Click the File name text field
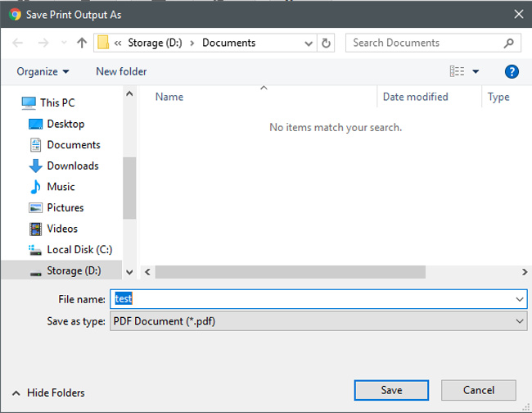 tap(311, 300)
